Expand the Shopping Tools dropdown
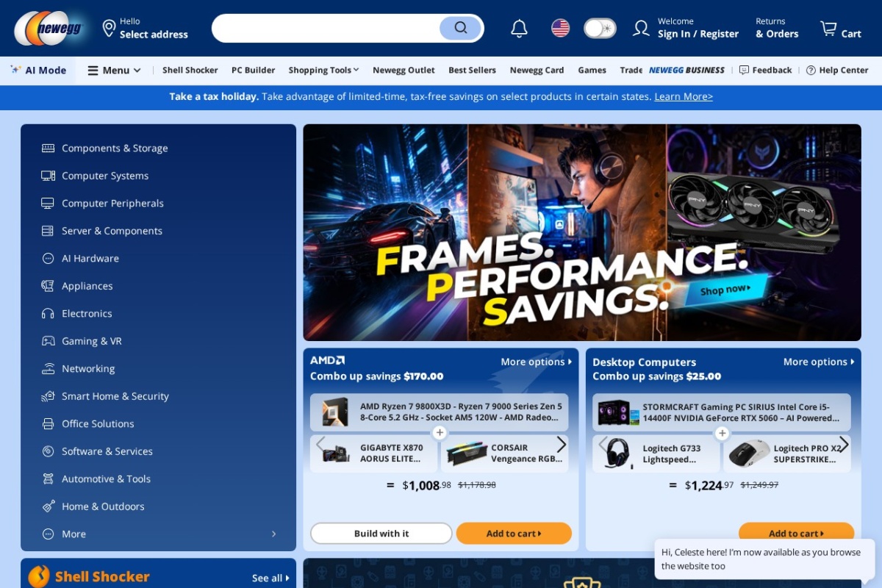 point(323,71)
